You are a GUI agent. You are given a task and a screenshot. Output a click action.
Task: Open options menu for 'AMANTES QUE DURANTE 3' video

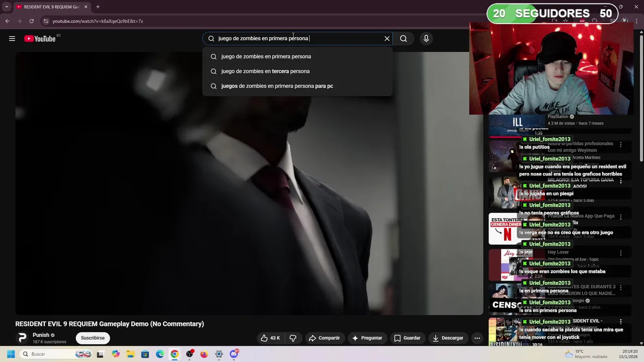[621, 288]
